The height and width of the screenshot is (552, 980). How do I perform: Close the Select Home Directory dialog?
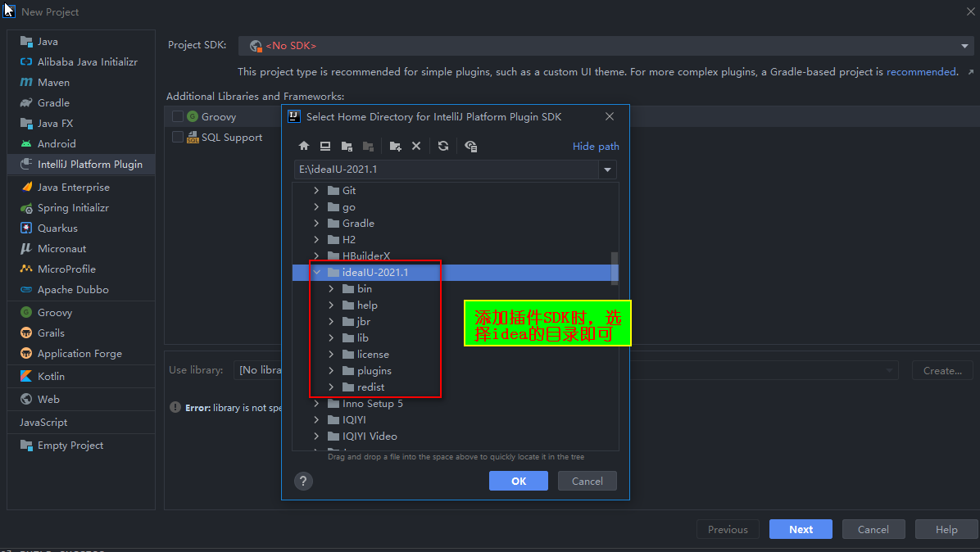[x=610, y=117]
